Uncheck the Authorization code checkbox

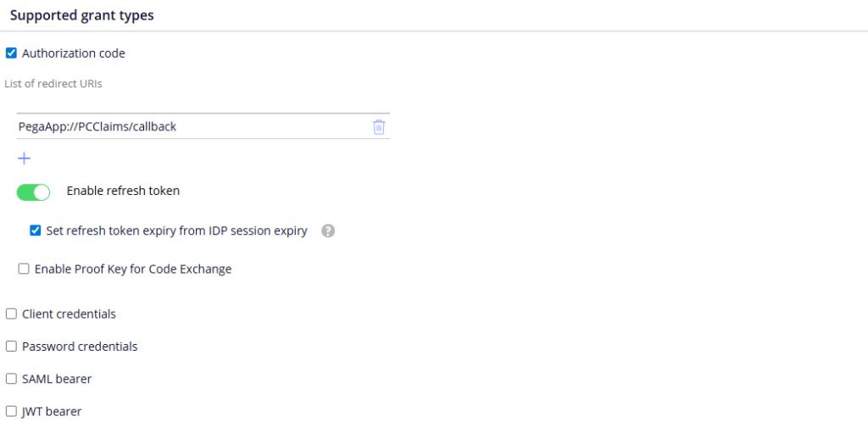click(11, 53)
